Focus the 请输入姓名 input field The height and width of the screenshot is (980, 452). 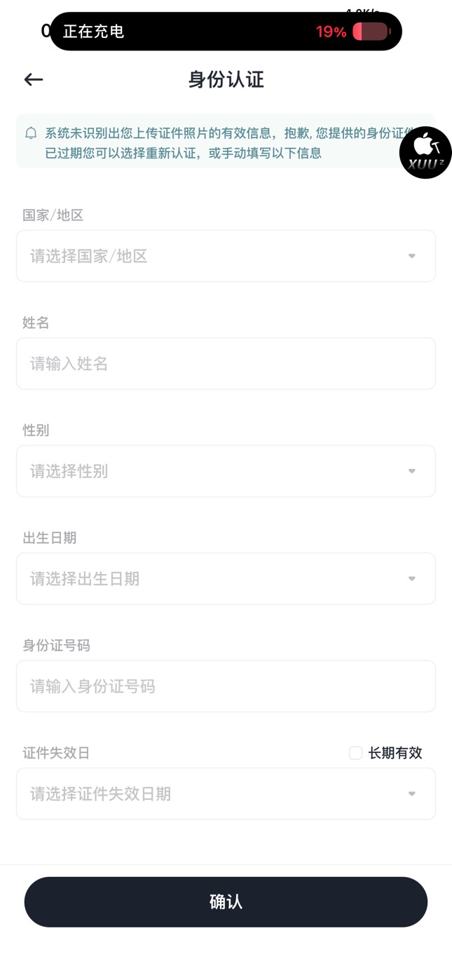[226, 364]
